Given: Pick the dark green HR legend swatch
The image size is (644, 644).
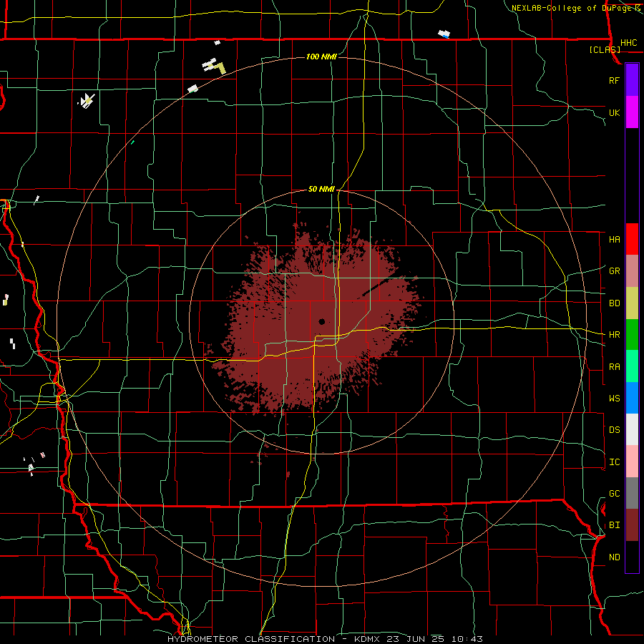Looking at the screenshot, I should click(x=632, y=334).
